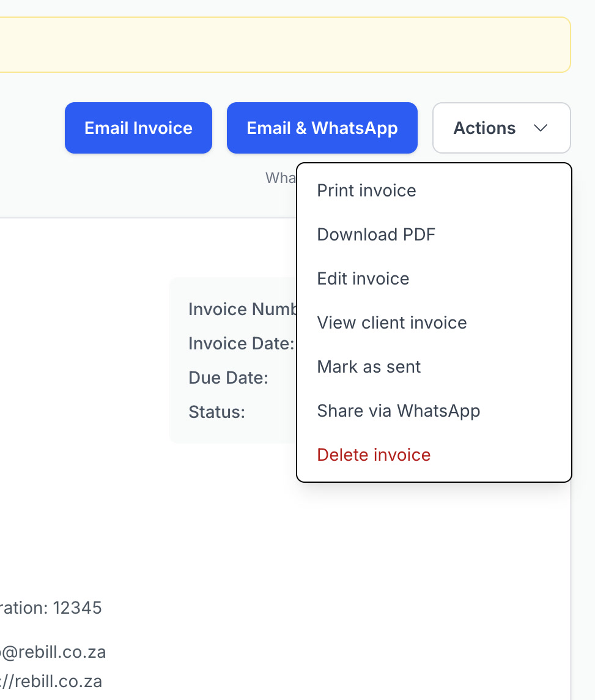Click the red "Delete invoice" option
595x700 pixels.
click(374, 455)
